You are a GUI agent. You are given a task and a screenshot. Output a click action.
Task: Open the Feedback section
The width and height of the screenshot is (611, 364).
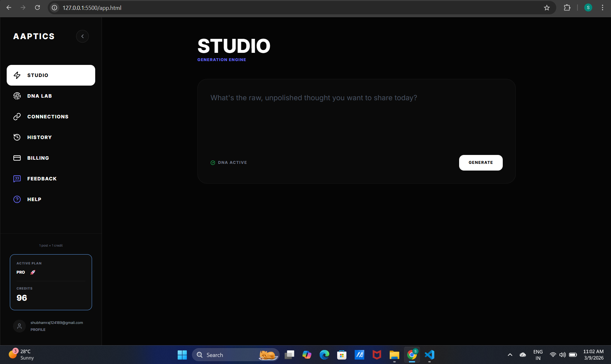pyautogui.click(x=51, y=178)
